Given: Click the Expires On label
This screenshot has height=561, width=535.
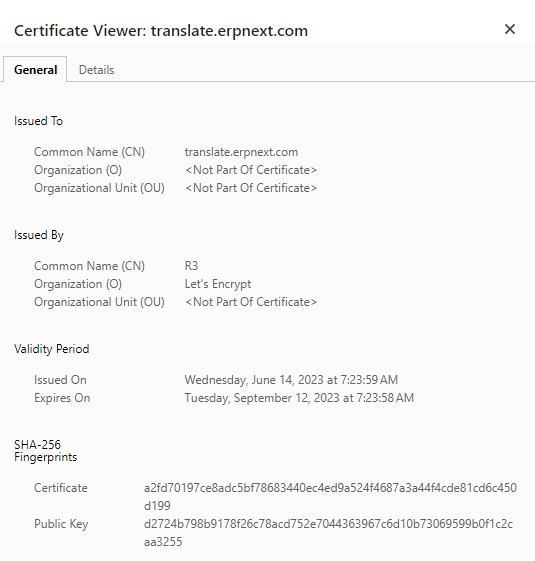Looking at the screenshot, I should (x=62, y=398).
